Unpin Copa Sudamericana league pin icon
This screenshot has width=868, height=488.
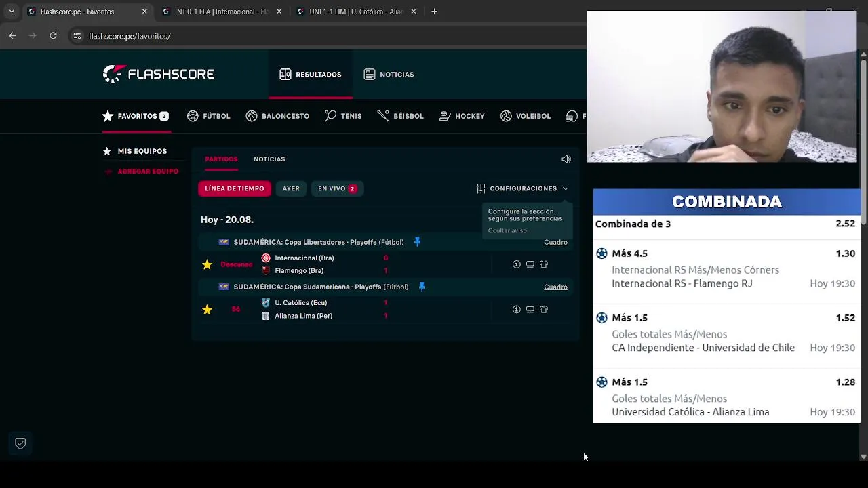[x=421, y=287]
